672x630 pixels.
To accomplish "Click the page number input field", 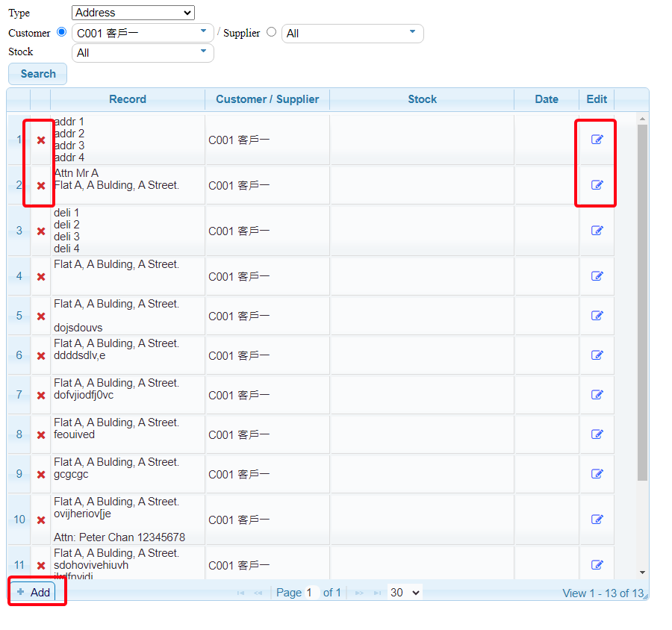I will 312,593.
